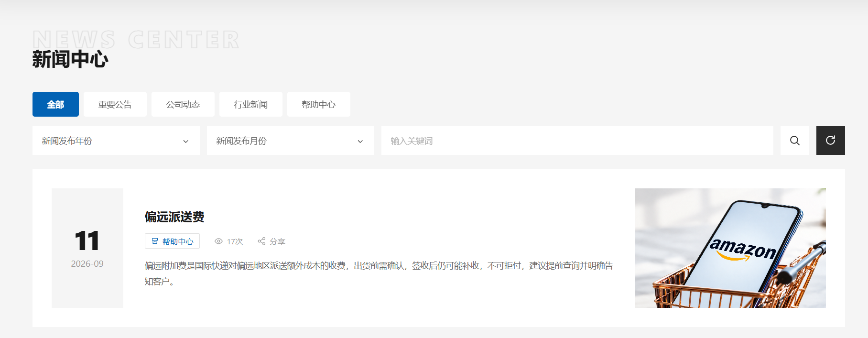Click the refresh reset icon button
The image size is (868, 338).
coord(830,141)
